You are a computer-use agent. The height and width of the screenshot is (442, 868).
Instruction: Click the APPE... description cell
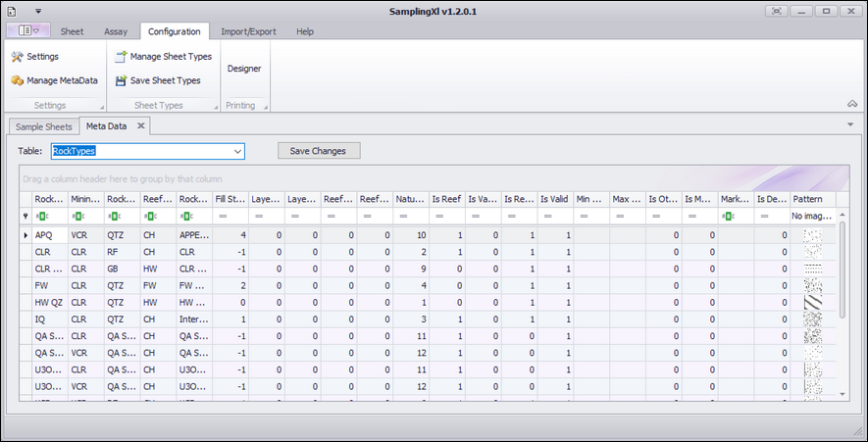tap(194, 235)
